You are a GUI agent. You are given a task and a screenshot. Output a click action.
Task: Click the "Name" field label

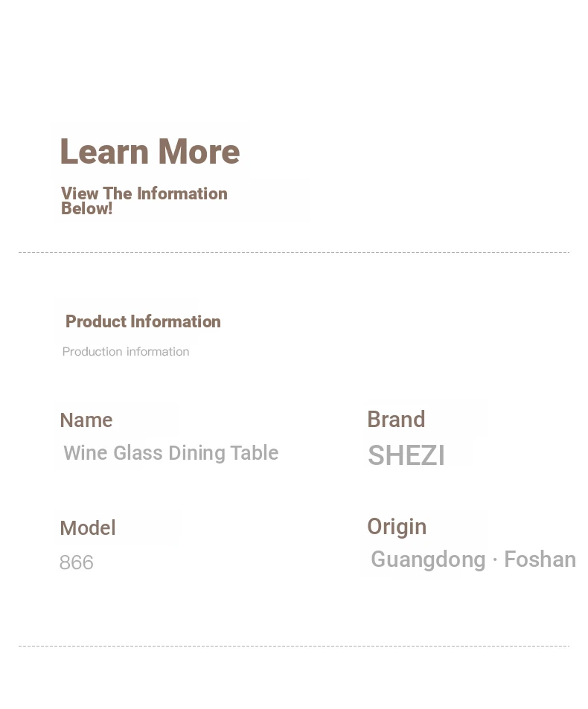(x=86, y=420)
